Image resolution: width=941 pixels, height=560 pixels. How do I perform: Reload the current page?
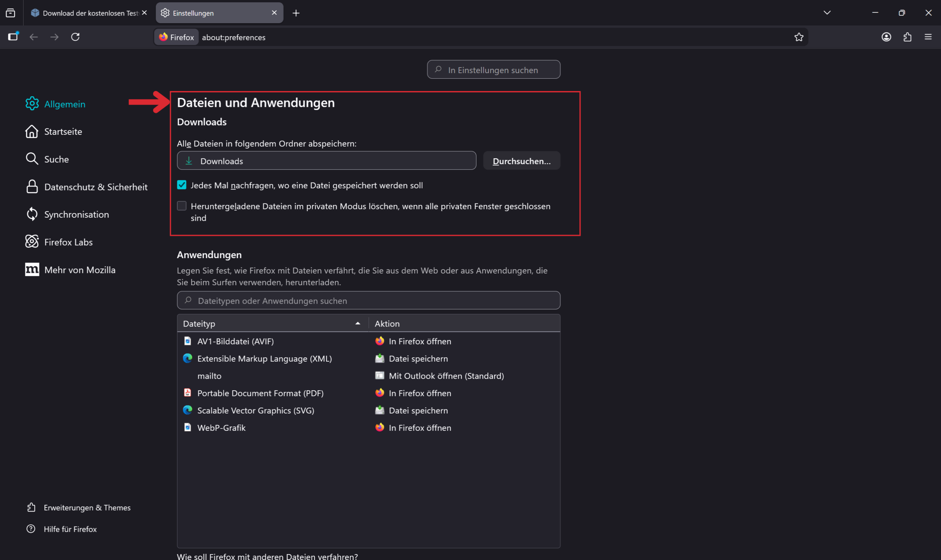75,37
